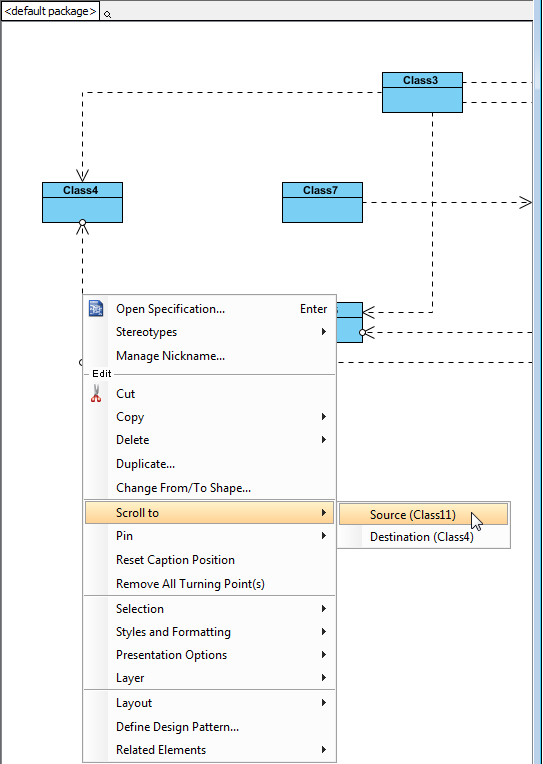Click the Pin submenu arrow

point(324,536)
